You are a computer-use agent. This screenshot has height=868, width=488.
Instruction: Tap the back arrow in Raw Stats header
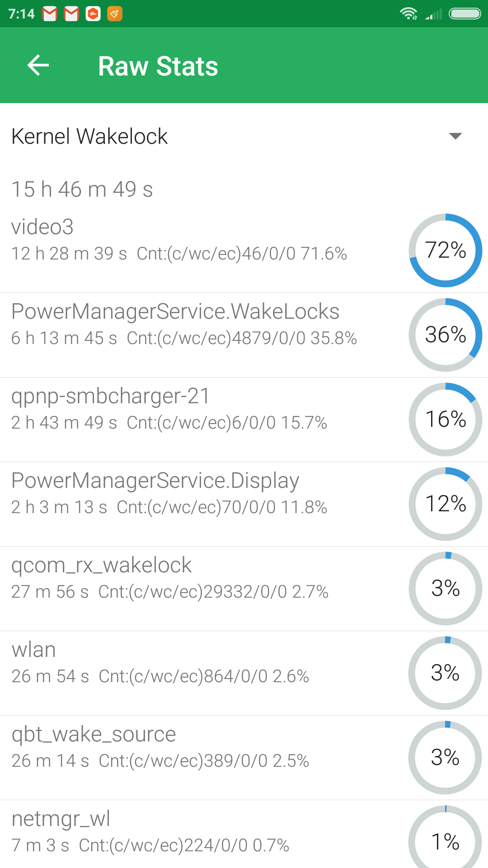38,66
